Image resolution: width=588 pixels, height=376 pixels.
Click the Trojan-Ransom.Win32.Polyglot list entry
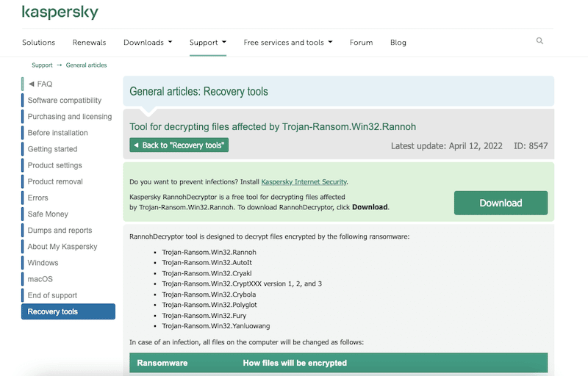point(209,305)
